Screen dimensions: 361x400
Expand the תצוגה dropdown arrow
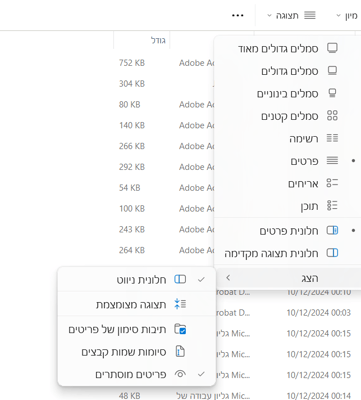tap(269, 16)
